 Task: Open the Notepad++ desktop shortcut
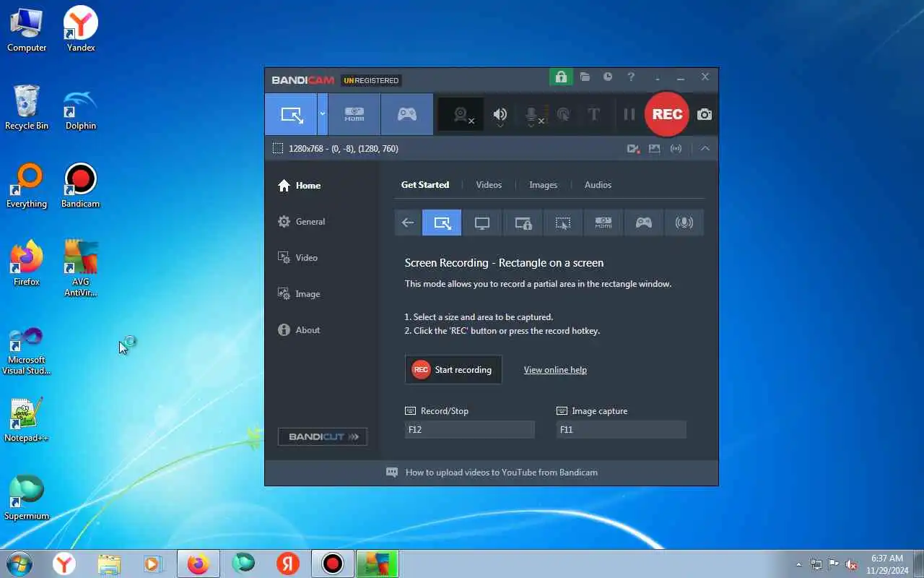[x=27, y=420]
